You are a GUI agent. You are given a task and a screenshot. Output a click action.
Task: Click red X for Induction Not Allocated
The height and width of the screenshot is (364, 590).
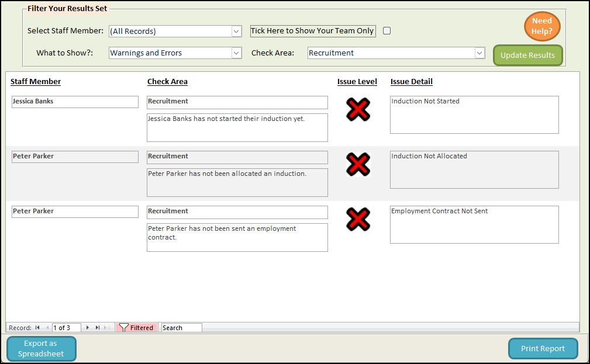pyautogui.click(x=358, y=164)
